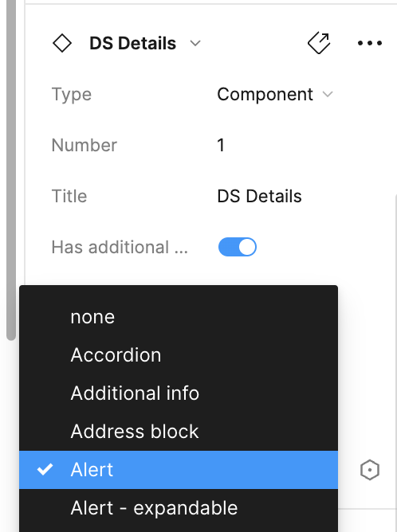Viewport: 397px width, 532px height.
Task: Choose the checked Alert option
Action: pos(179,470)
